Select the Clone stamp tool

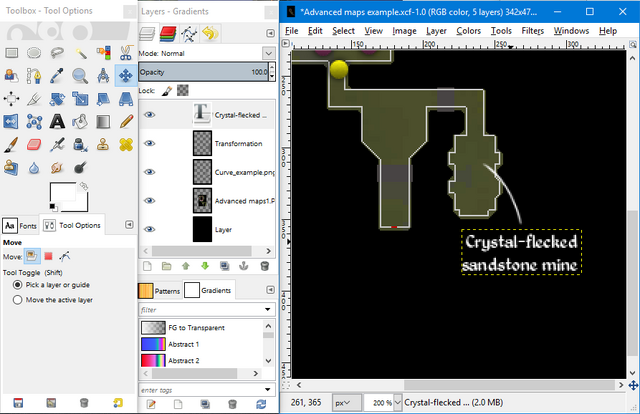[x=103, y=145]
